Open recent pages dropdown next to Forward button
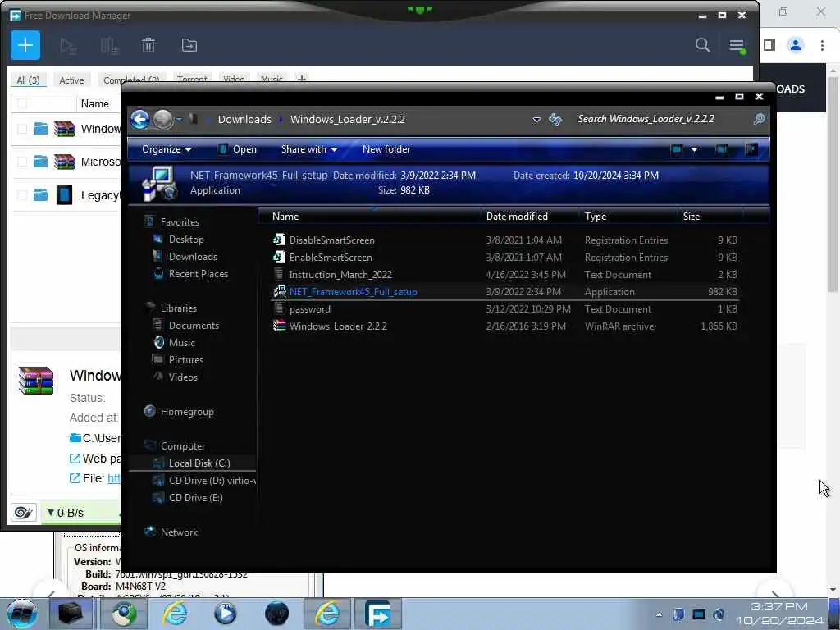Image resolution: width=840 pixels, height=630 pixels. point(178,119)
